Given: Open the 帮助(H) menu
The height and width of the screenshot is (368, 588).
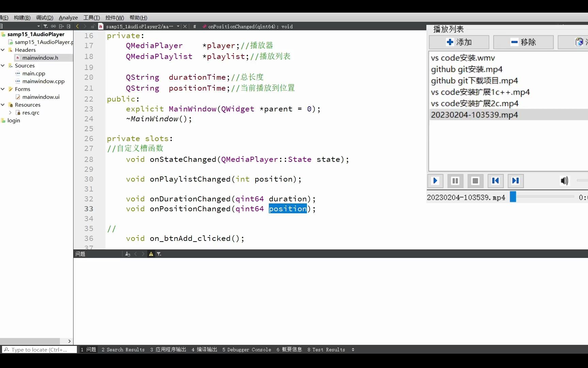Looking at the screenshot, I should pos(138,18).
